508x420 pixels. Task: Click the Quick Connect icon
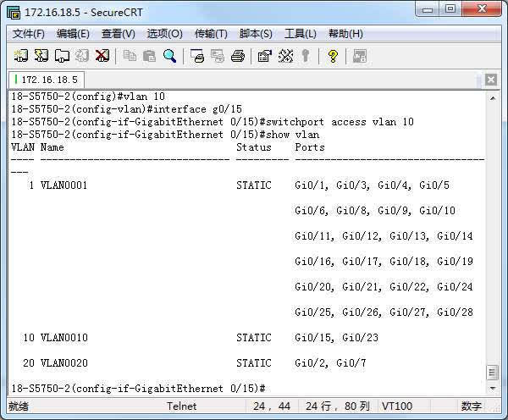41,56
